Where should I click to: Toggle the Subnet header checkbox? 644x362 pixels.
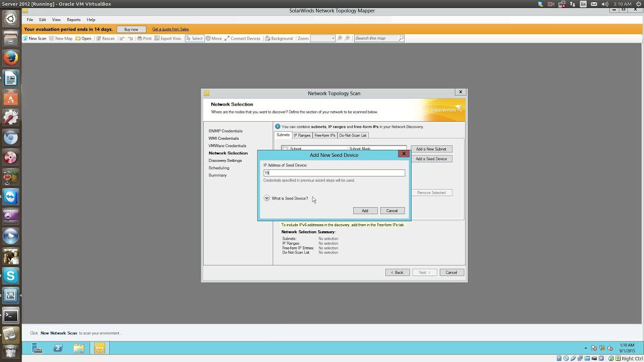(x=285, y=149)
